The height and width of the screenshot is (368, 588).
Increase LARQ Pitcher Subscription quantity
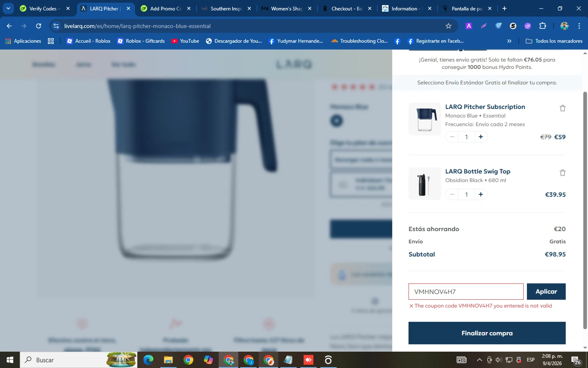[481, 137]
